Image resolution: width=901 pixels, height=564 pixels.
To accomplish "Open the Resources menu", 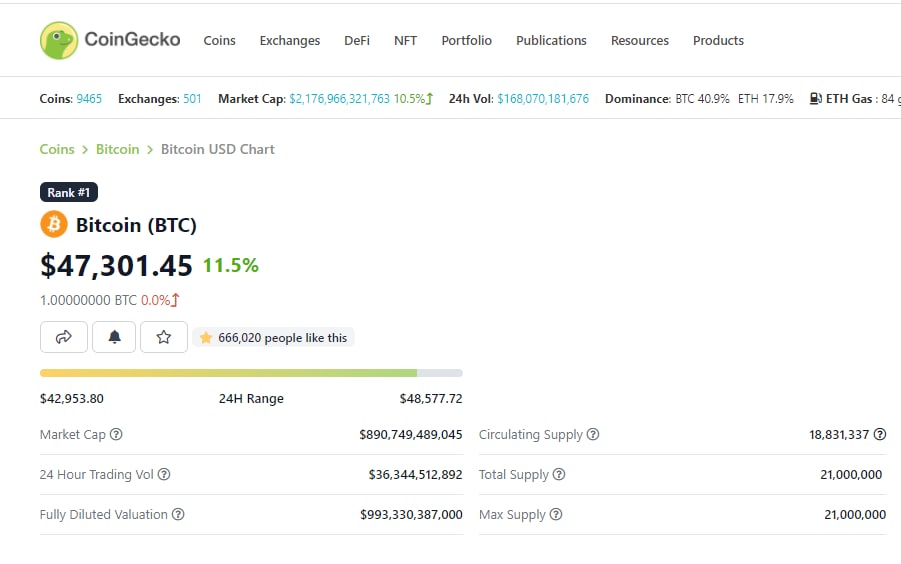I will pyautogui.click(x=640, y=41).
